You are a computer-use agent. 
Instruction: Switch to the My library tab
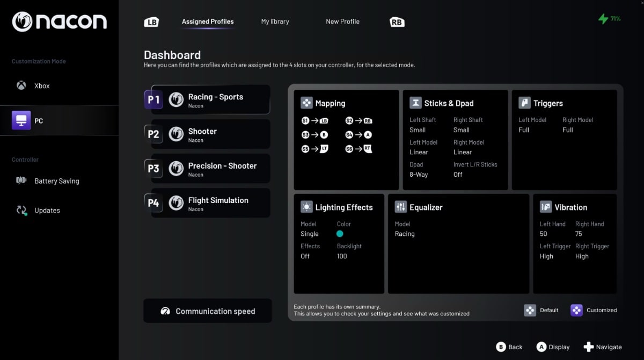pos(275,21)
